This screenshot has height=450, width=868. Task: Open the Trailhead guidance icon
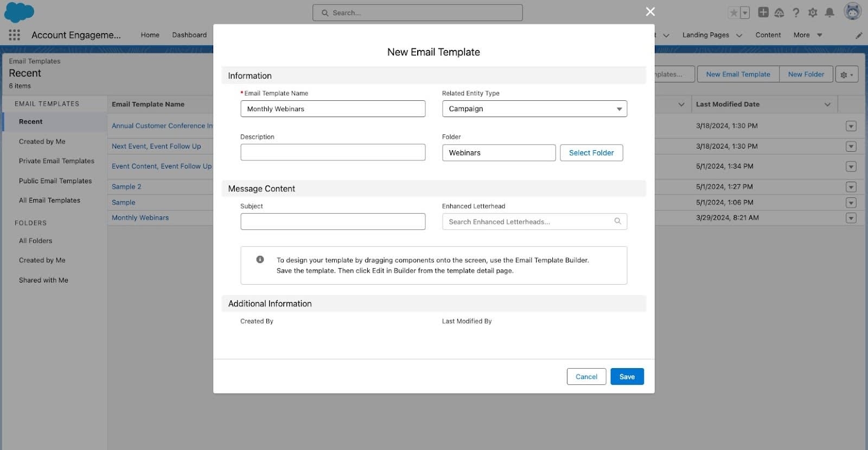779,12
